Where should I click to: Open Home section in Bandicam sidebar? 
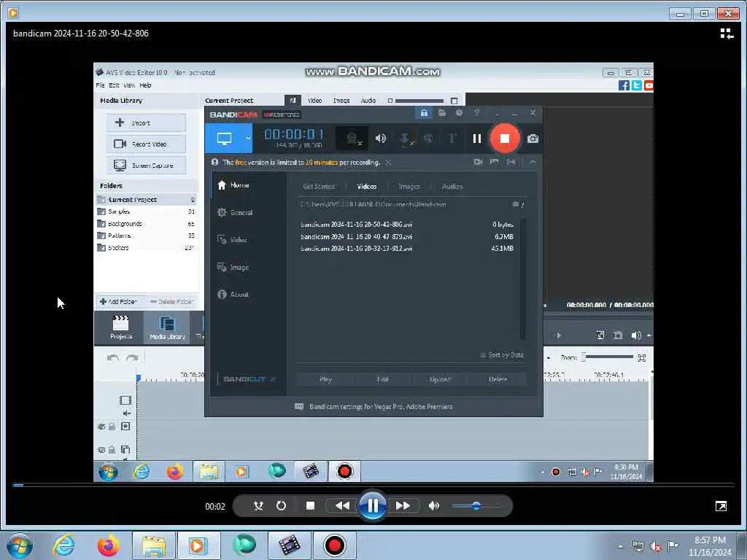pyautogui.click(x=233, y=185)
